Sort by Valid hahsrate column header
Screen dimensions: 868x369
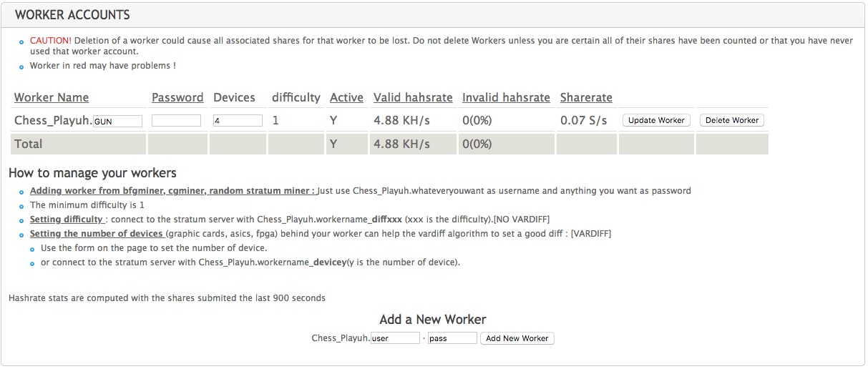[413, 97]
